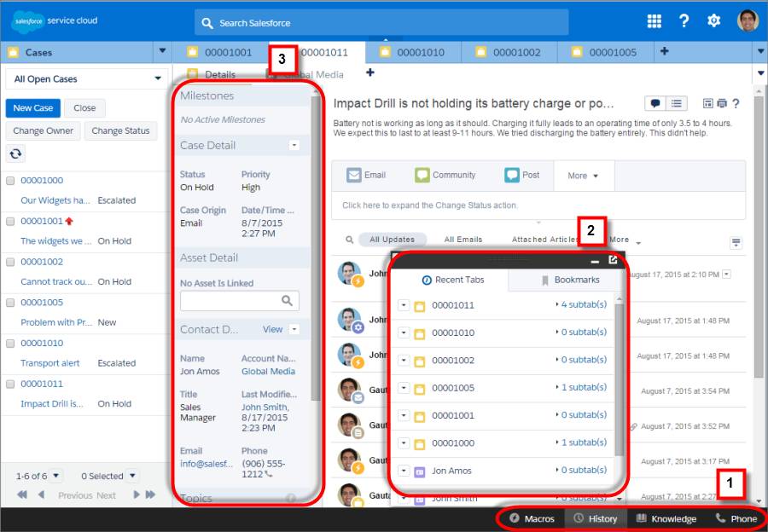Click the Jon Amos entry in Recent Tabs
768x532 pixels.
click(451, 471)
